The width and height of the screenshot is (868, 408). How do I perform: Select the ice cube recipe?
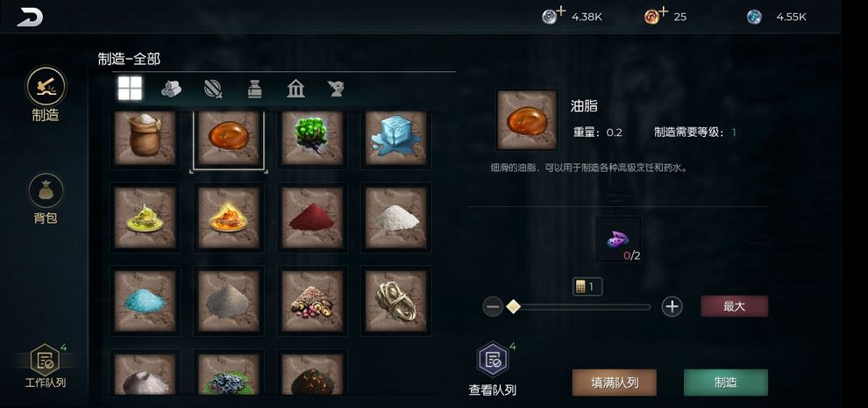[x=395, y=138]
